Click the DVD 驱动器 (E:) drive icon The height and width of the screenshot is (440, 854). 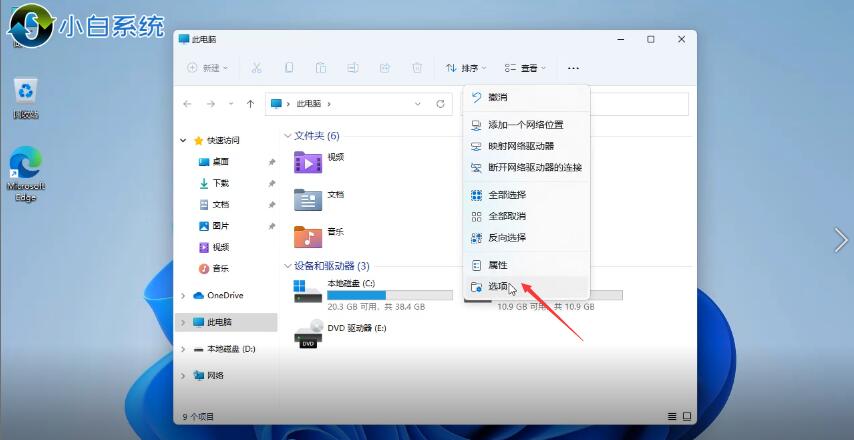(x=308, y=333)
